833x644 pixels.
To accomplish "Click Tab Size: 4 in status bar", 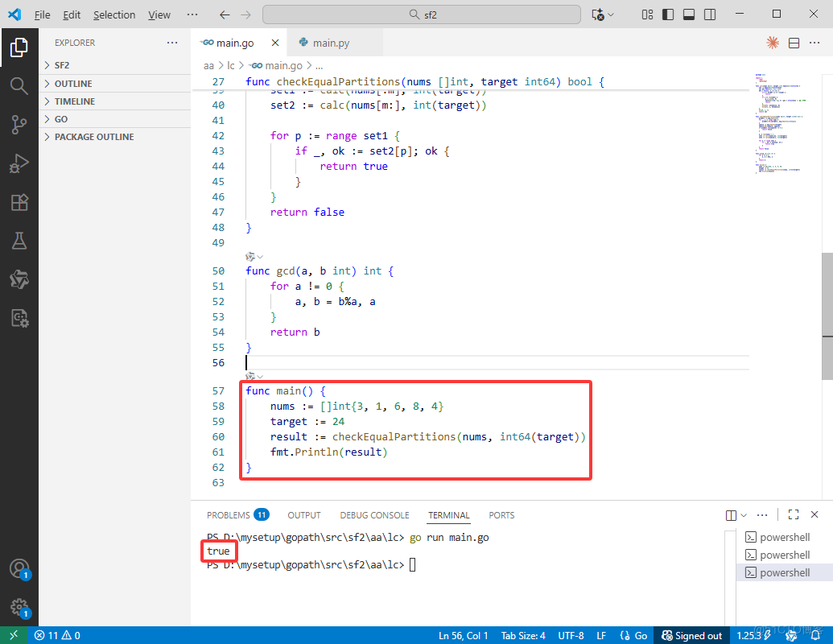I will [x=523, y=635].
